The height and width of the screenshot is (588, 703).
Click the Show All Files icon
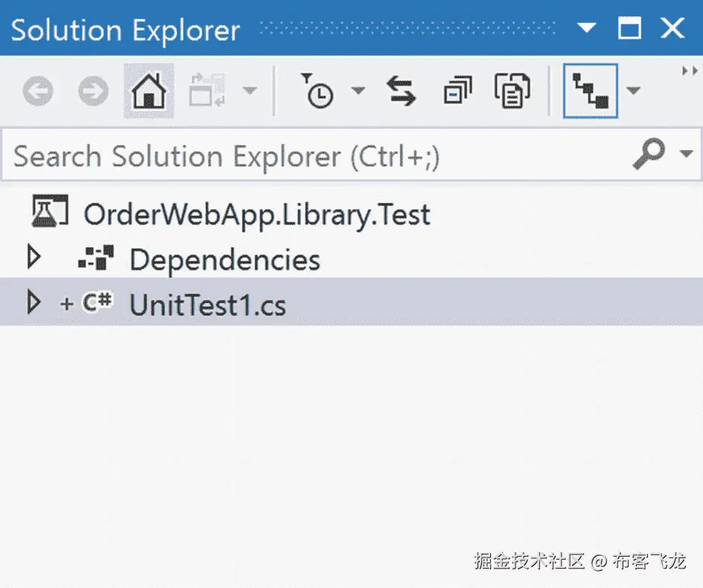512,91
